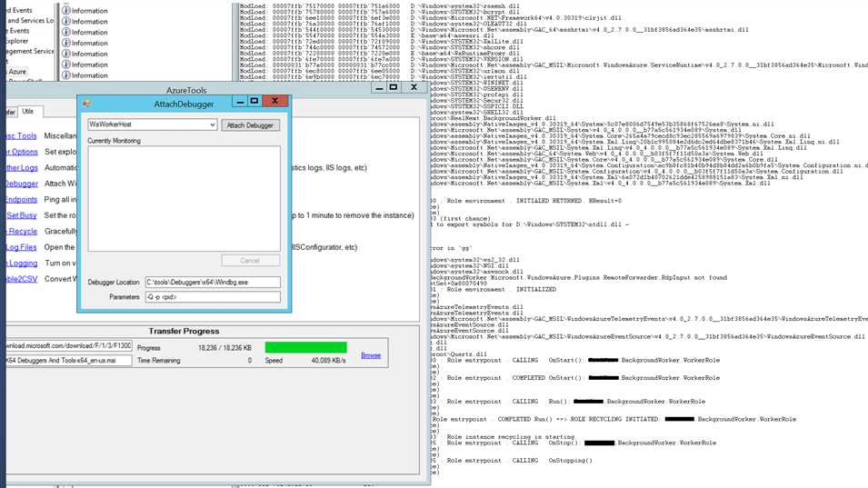
Task: Click the Logging link
Action: pyautogui.click(x=22, y=264)
